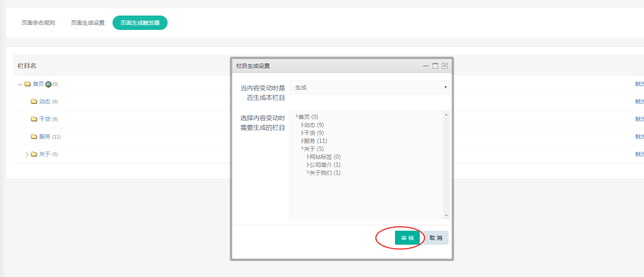Click the trigger link in 干货 row

tap(639, 119)
